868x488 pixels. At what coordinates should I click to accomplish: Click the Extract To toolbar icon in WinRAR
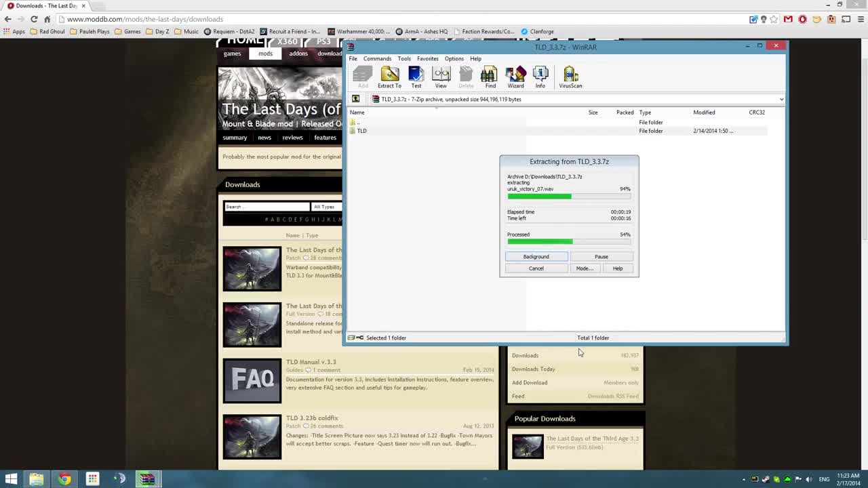389,77
